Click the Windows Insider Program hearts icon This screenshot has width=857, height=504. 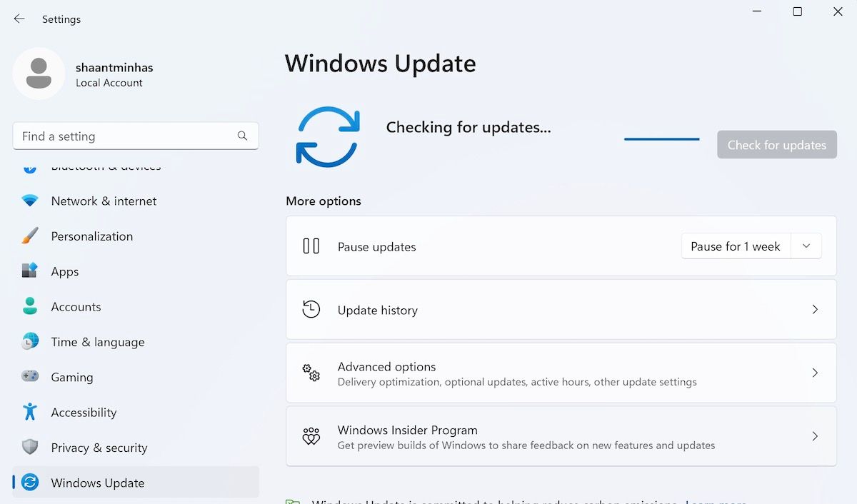coord(311,436)
